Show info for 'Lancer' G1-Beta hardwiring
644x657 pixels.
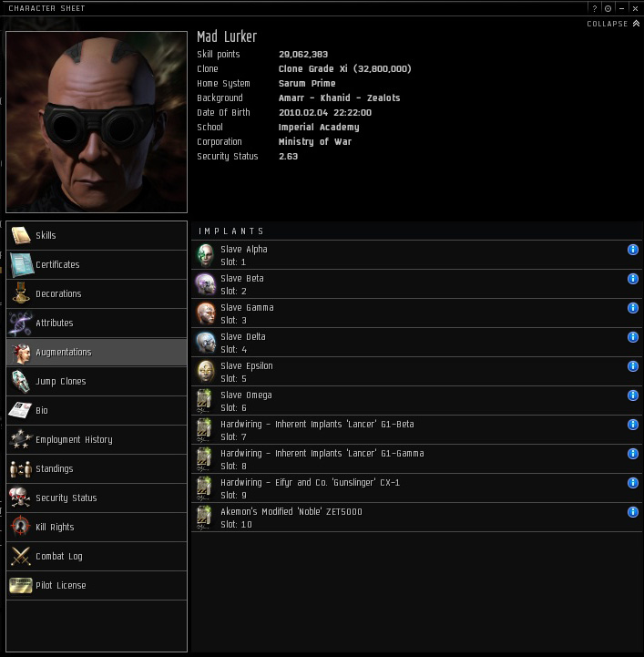(633, 425)
